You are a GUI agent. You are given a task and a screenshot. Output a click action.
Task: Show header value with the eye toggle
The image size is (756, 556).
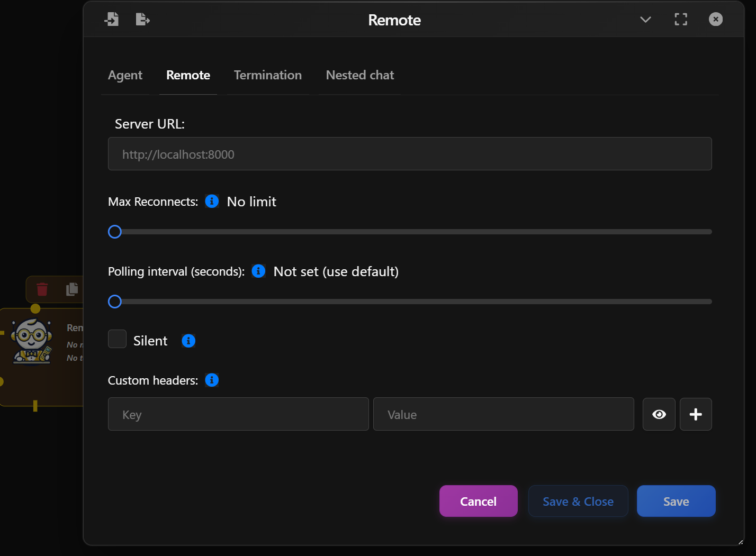point(659,414)
